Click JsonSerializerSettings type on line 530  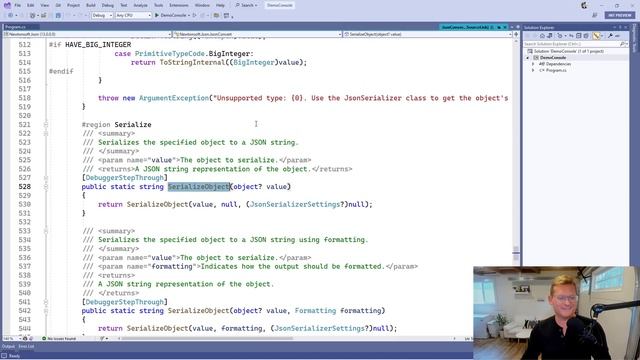pyautogui.click(x=294, y=204)
